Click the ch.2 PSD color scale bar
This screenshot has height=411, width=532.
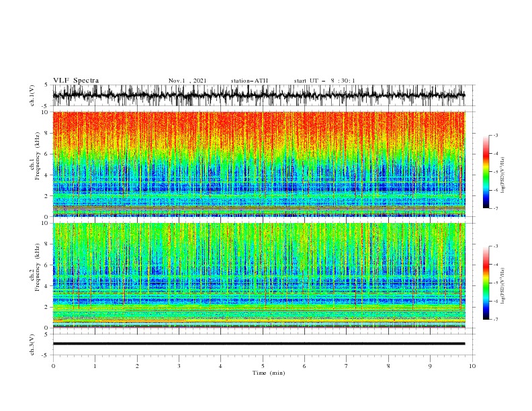486,283
